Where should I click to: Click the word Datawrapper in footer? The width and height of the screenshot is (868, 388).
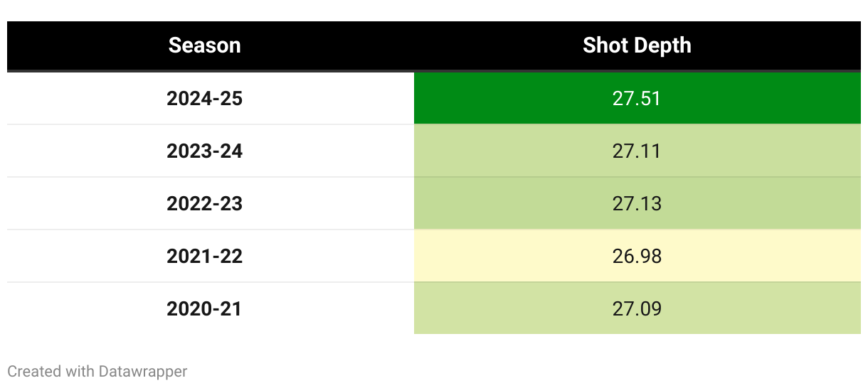click(x=143, y=371)
